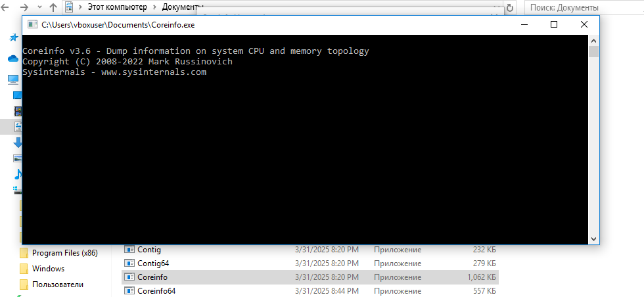Select the Coreinfo file name
644x297 pixels.
(x=152, y=277)
